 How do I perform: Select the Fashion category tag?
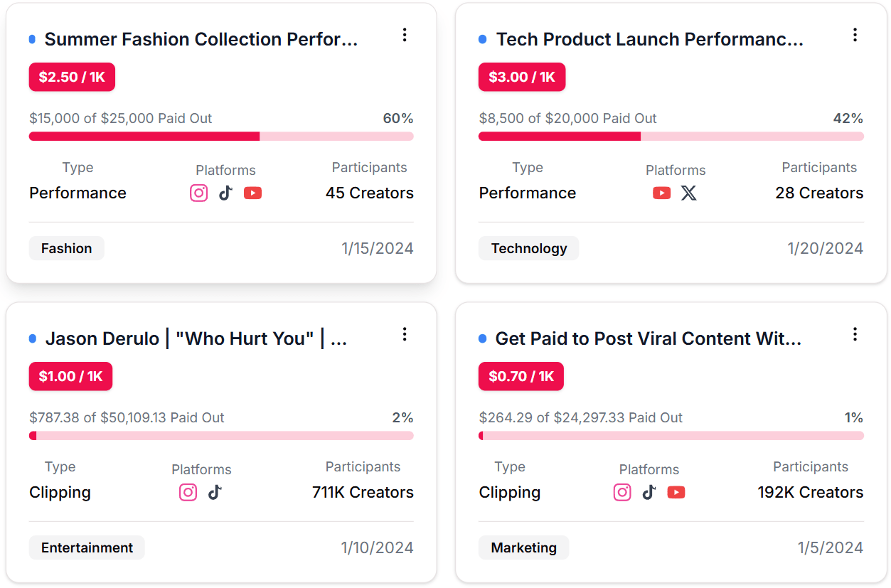pyautogui.click(x=66, y=248)
